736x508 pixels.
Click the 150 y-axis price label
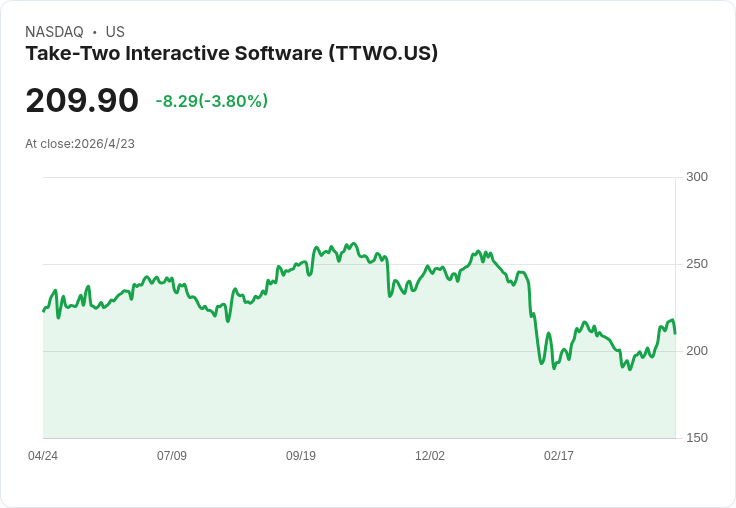tap(697, 438)
